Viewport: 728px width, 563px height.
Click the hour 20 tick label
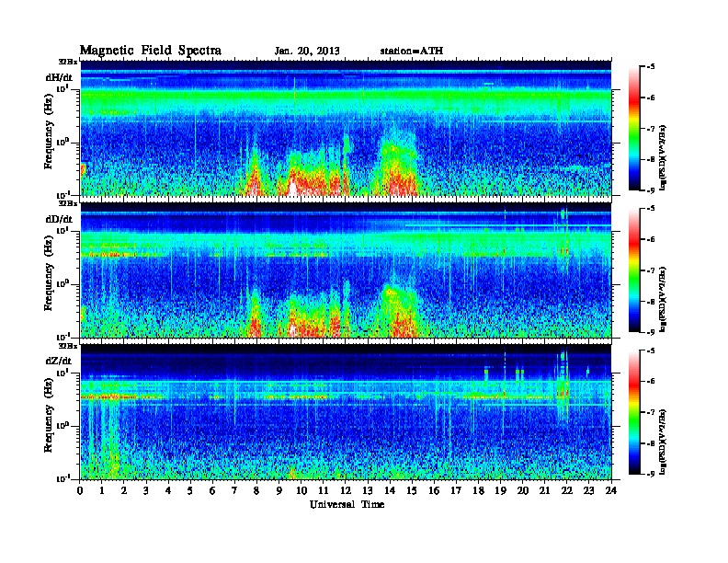pyautogui.click(x=523, y=491)
